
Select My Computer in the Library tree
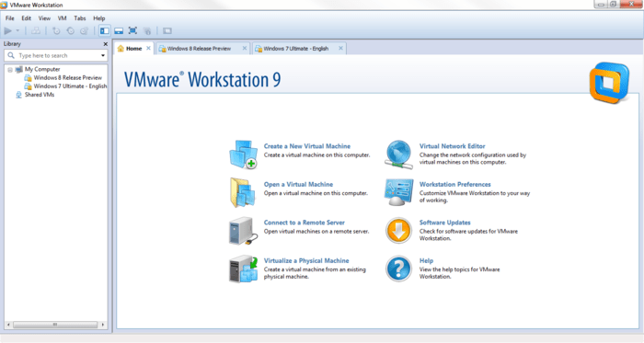(42, 69)
